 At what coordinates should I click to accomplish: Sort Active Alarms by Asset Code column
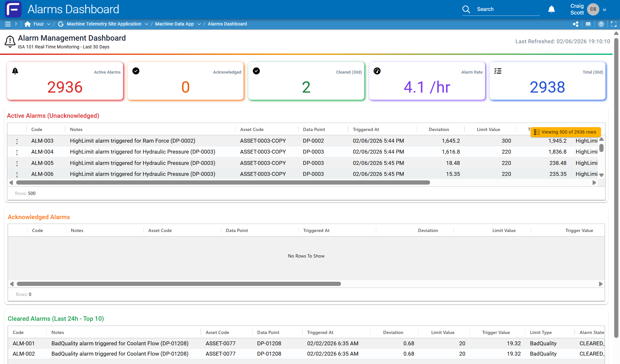coord(252,129)
